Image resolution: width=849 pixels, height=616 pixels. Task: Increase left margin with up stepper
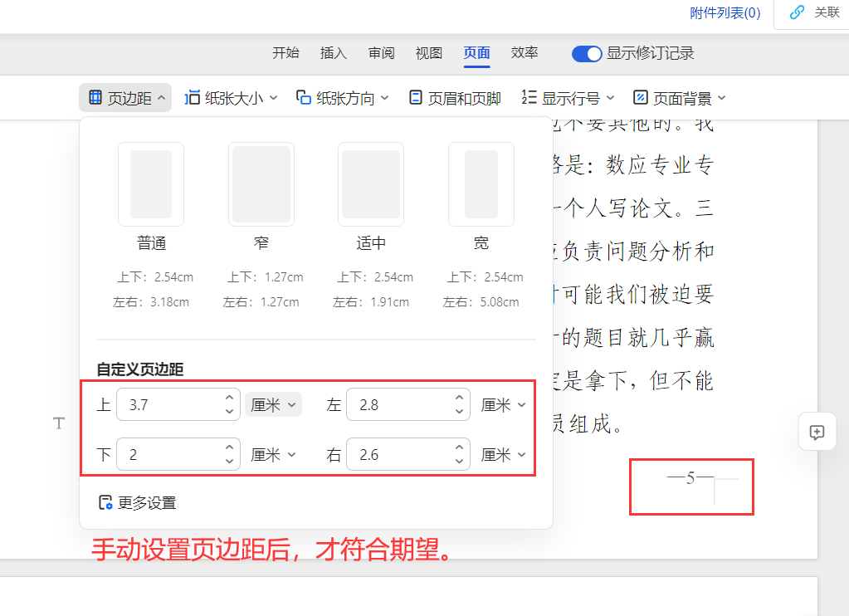click(460, 398)
